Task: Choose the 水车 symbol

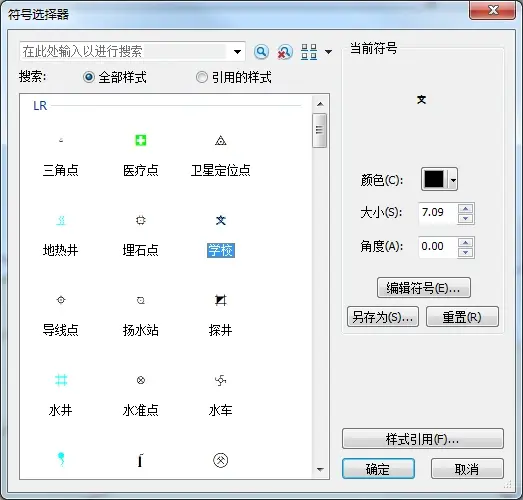Action: pyautogui.click(x=220, y=380)
